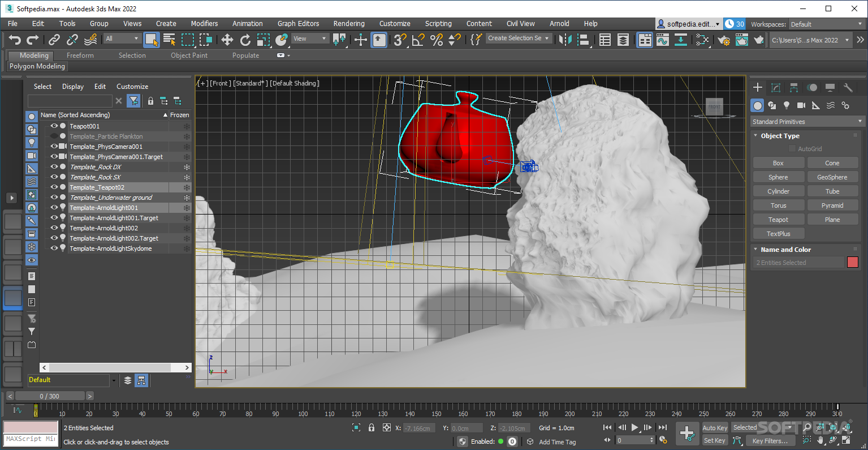Activate the Select and Move tool
Screen dimensions: 868x450
pos(227,40)
